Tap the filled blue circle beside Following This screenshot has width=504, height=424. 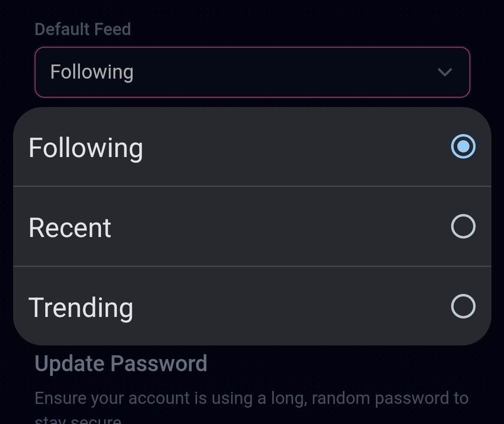(x=463, y=147)
